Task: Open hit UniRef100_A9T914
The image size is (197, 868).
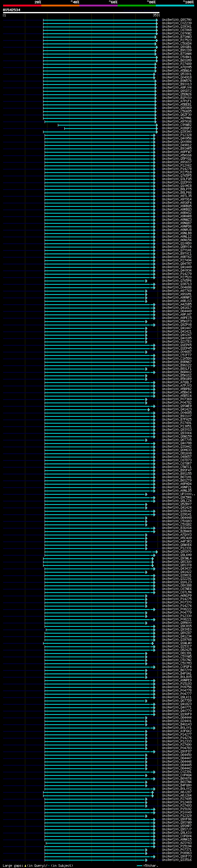Action: tap(176, 200)
